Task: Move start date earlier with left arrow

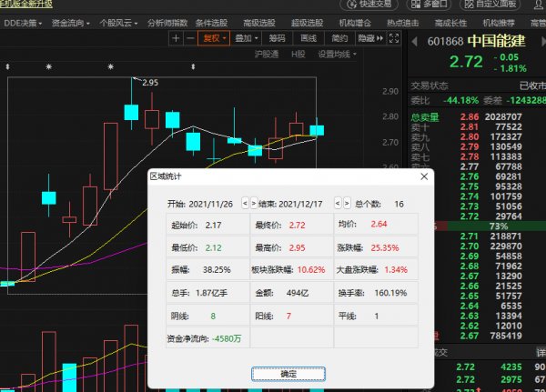Action: coord(245,204)
